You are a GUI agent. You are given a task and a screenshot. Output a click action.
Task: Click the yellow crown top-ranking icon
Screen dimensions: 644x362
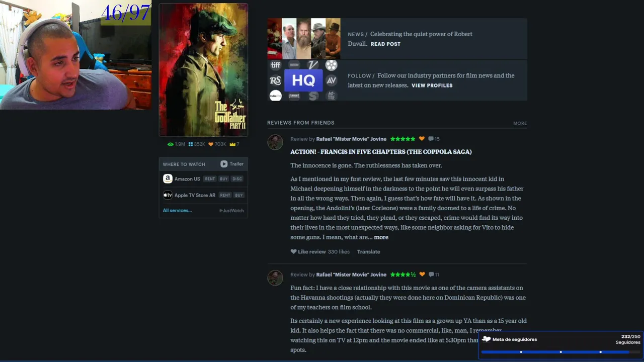pos(232,144)
